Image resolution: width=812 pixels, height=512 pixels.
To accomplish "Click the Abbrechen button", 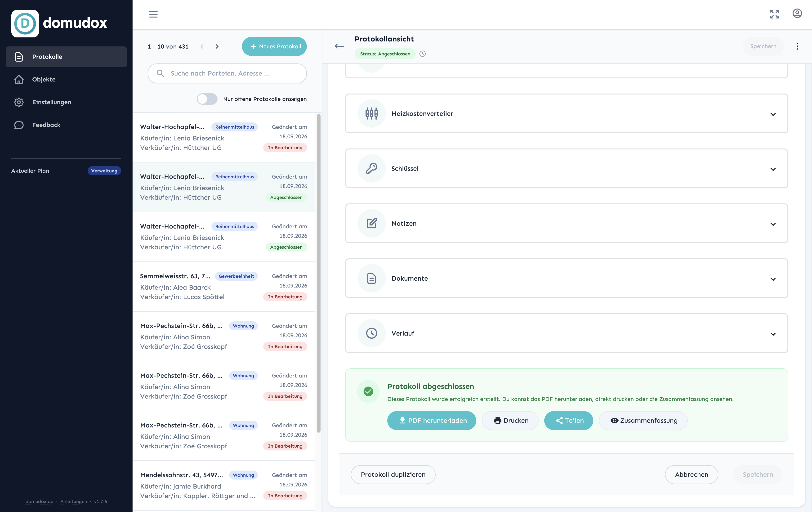I will coord(691,475).
